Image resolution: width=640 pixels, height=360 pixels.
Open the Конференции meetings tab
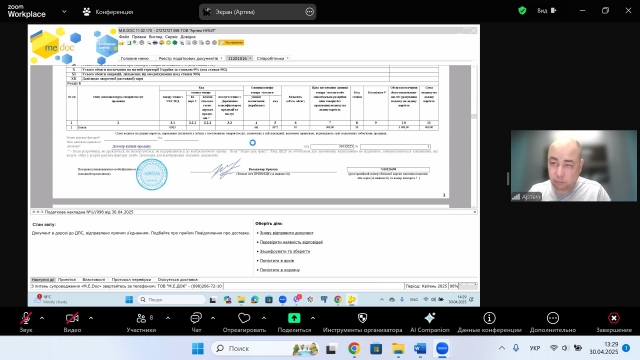[x=108, y=12]
